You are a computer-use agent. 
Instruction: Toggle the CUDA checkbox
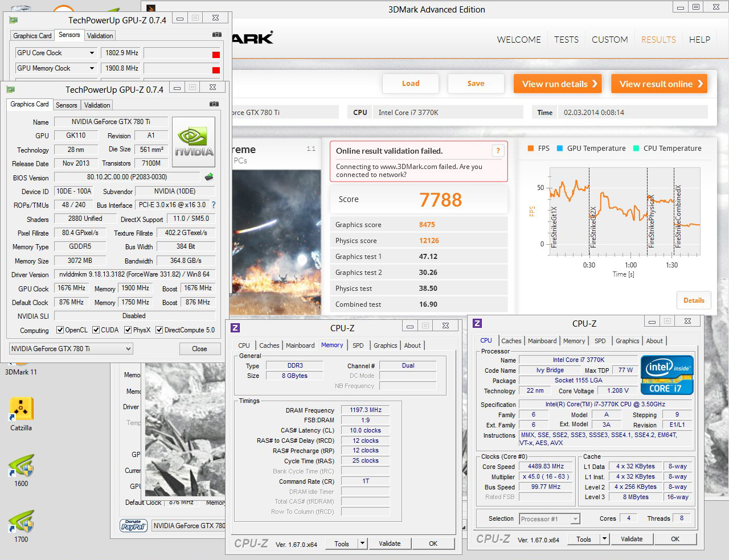[x=96, y=330]
